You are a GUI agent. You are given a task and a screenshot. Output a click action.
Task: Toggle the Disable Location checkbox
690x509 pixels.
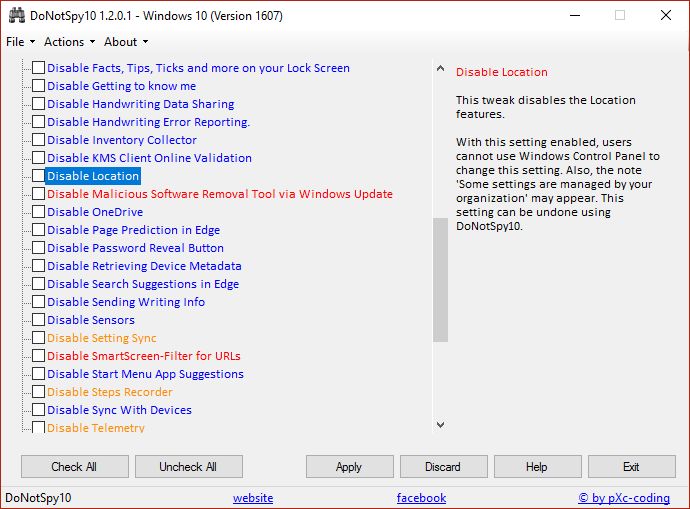click(38, 176)
